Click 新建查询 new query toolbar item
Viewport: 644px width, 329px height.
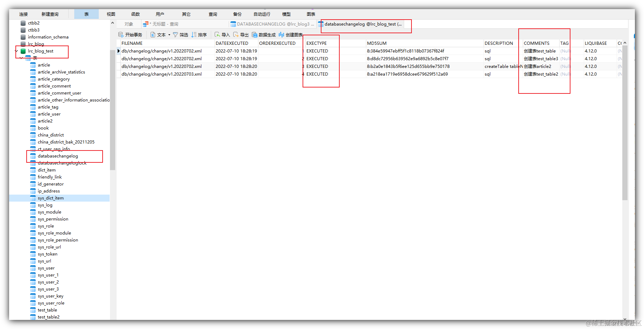point(50,14)
